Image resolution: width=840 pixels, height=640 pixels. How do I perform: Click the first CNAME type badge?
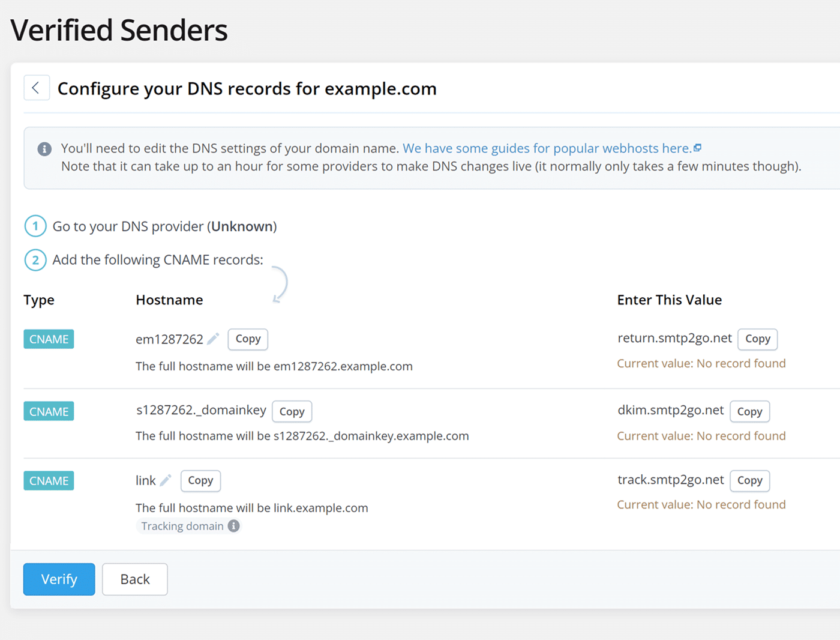click(48, 339)
